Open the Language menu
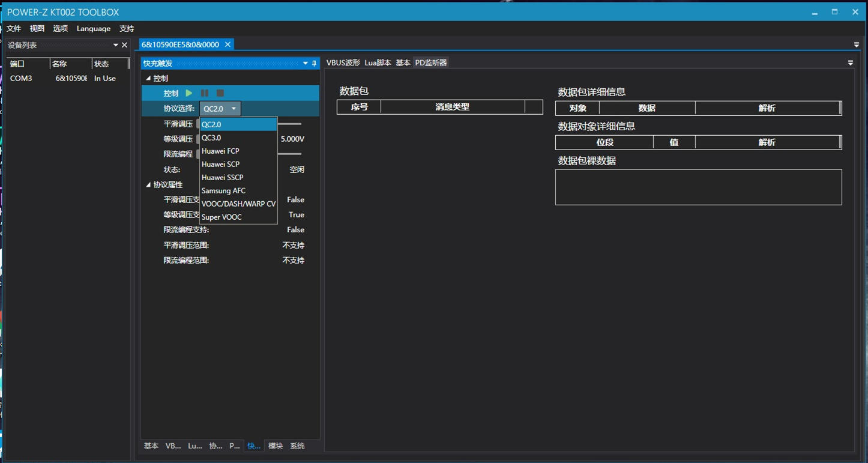Viewport: 868px width, 463px height. coord(94,28)
